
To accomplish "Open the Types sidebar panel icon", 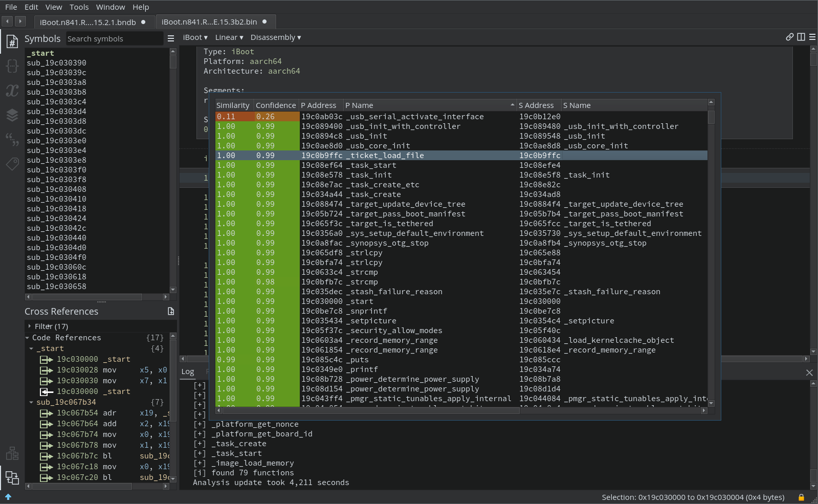I will pos(12,66).
